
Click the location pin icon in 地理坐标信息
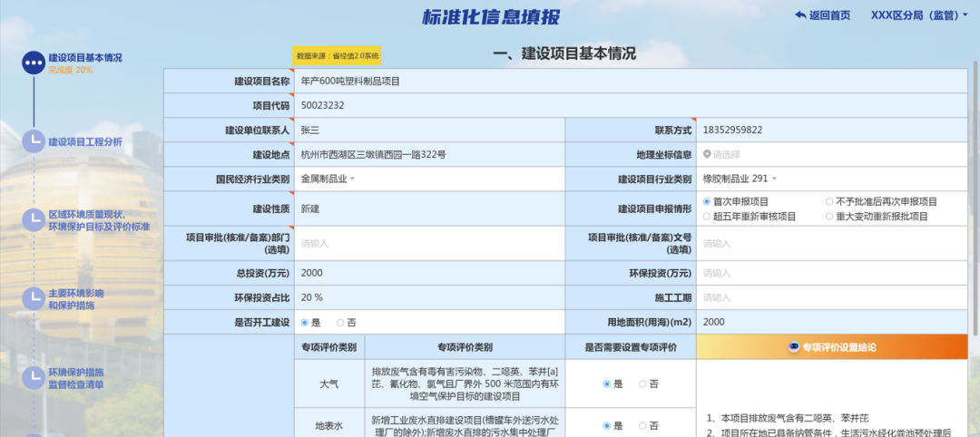707,154
